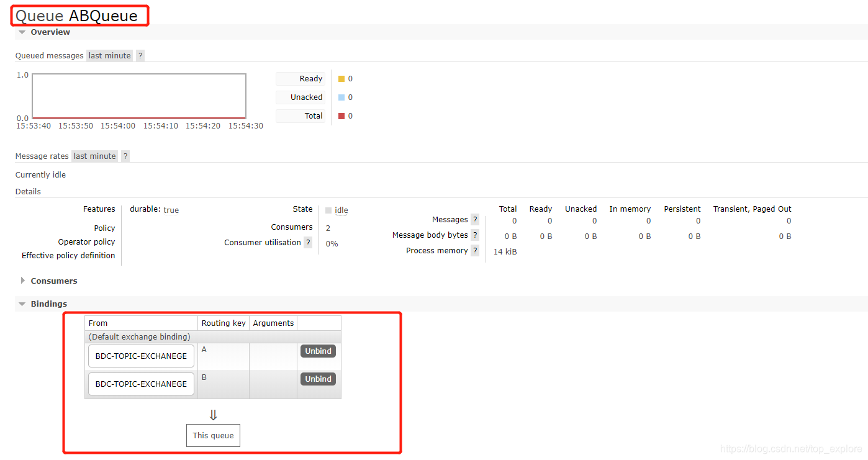Collapse the Overview section
Screen dimensions: 868x460
22,32
